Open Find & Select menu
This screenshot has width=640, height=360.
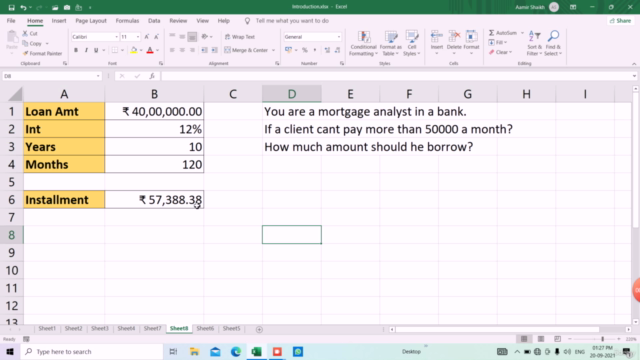(553, 43)
